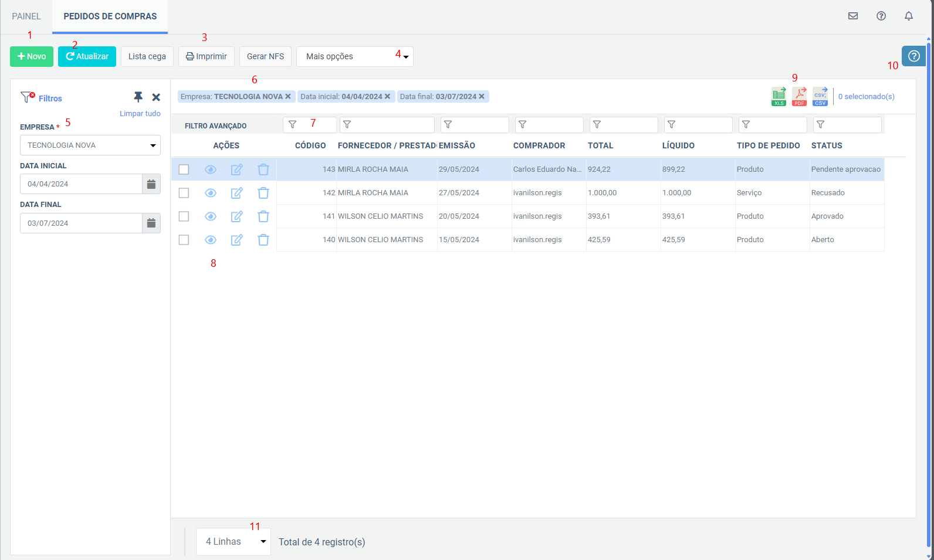Screen dimensions: 934x560
Task: Click the Data Inicial date field
Action: pyautogui.click(x=81, y=184)
